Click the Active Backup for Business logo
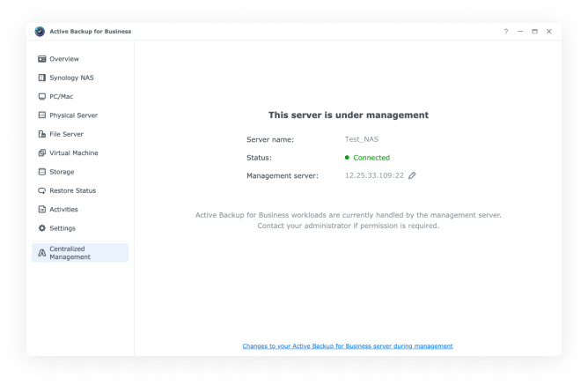 click(40, 32)
